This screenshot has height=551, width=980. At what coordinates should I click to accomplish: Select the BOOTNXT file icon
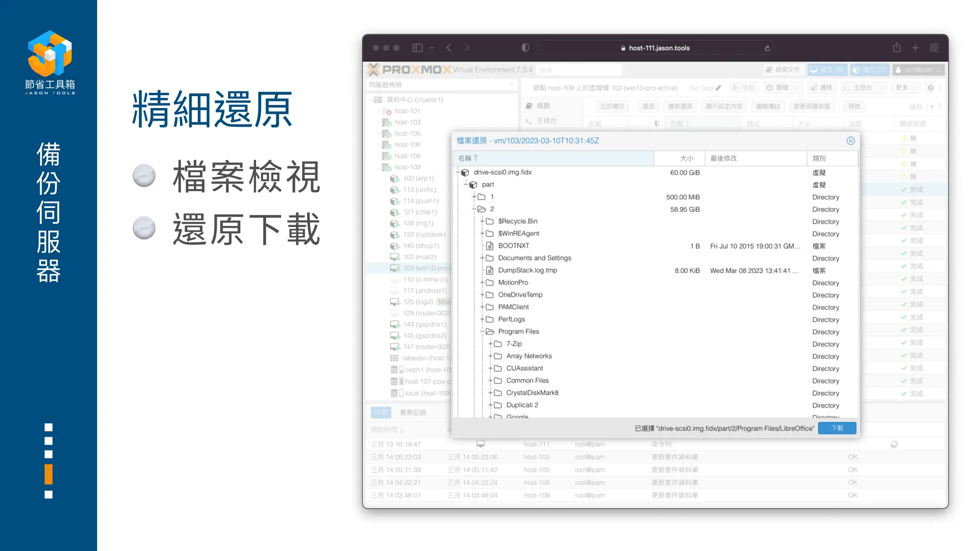coord(490,246)
